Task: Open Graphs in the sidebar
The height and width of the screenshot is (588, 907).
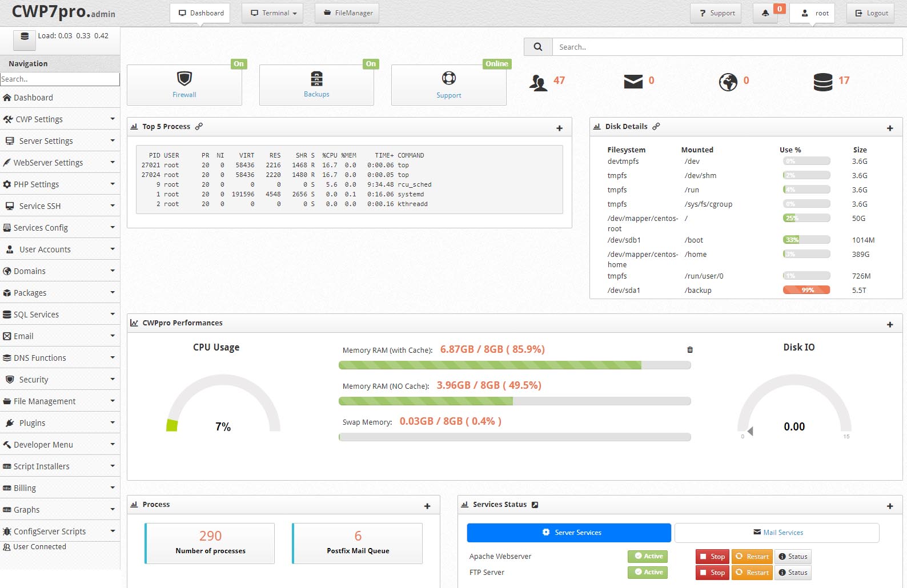Action: 60,510
